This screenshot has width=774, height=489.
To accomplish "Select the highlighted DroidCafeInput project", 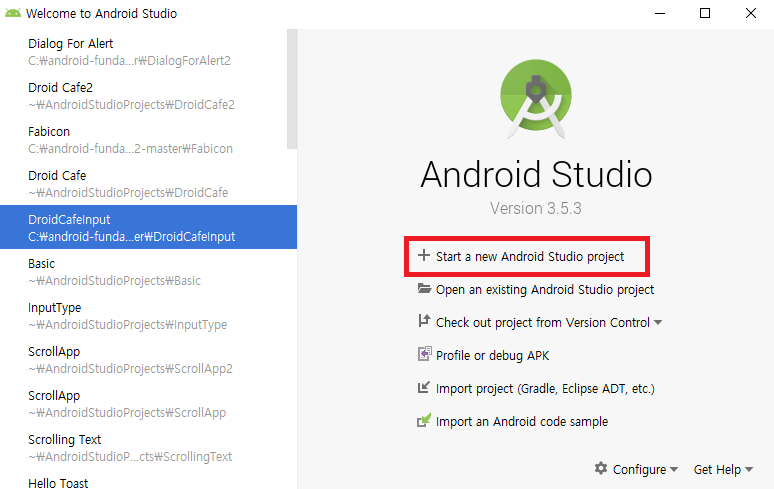I will (x=148, y=227).
